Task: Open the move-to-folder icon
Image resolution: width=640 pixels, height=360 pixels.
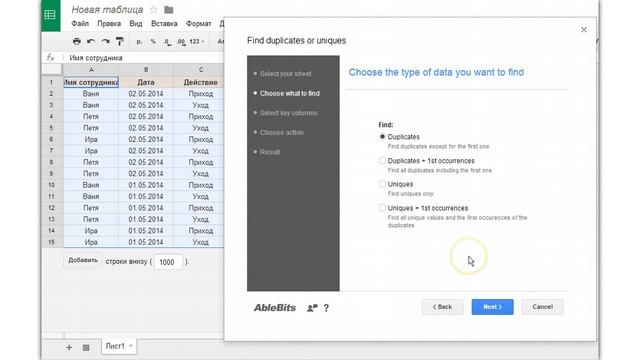Action: tap(169, 9)
